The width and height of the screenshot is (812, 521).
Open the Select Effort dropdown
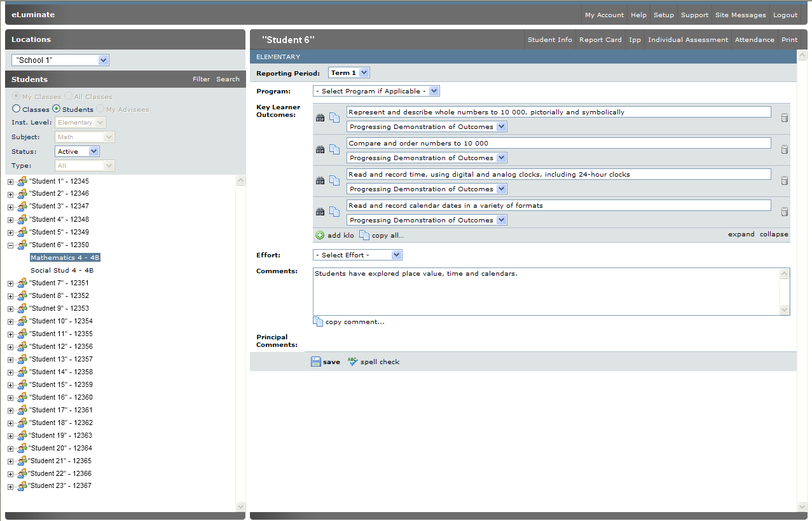pyautogui.click(x=357, y=255)
